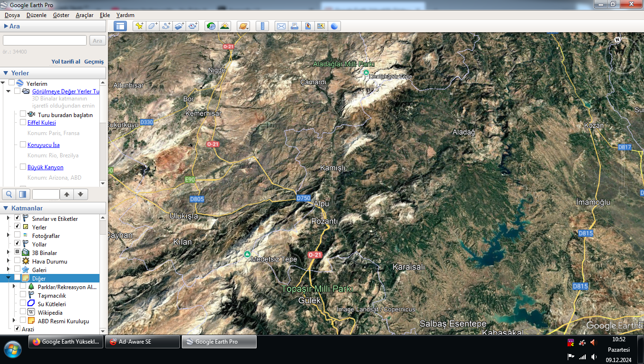
Task: Uncheck the Yerler layer checkbox
Action: (x=18, y=227)
